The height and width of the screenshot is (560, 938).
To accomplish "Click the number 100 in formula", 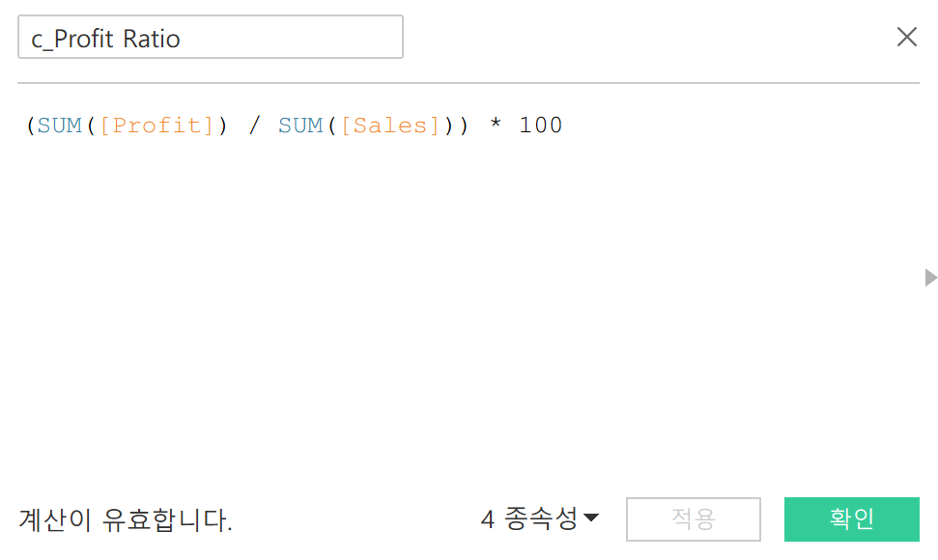I will click(541, 126).
